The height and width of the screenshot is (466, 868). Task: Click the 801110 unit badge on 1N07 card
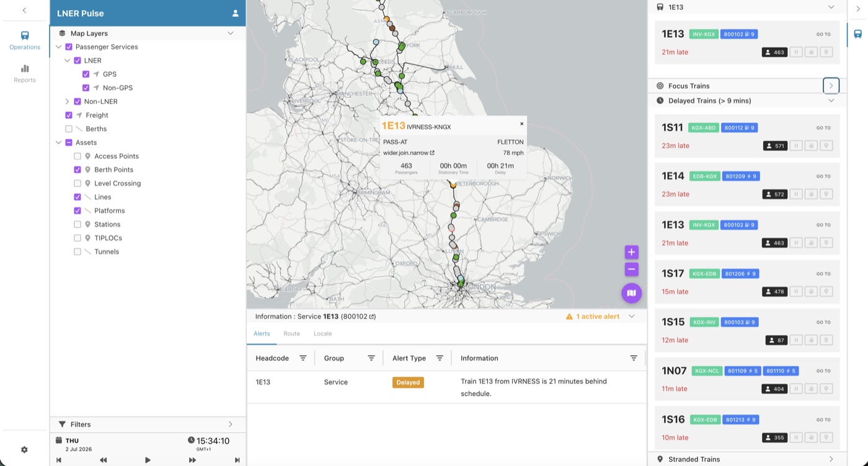click(x=781, y=371)
